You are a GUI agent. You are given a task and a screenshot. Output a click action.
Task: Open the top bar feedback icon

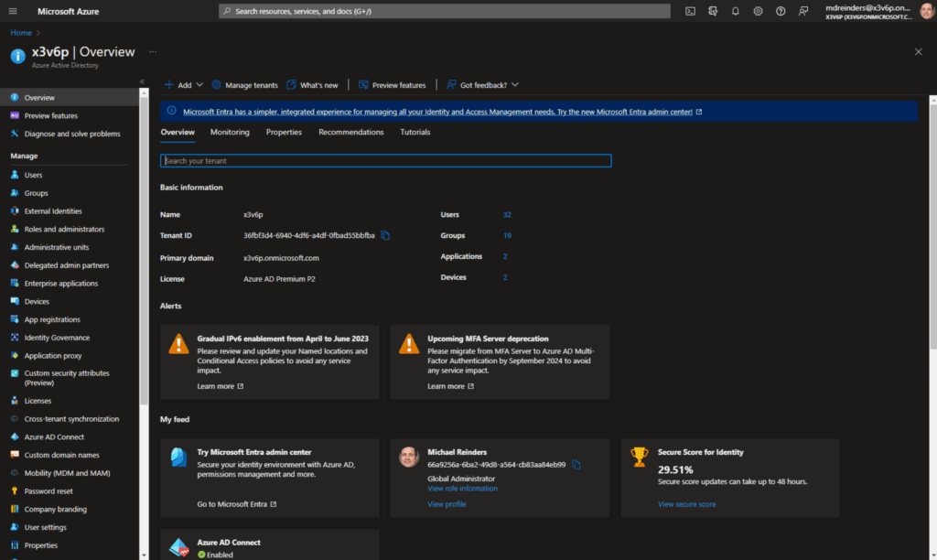click(803, 11)
